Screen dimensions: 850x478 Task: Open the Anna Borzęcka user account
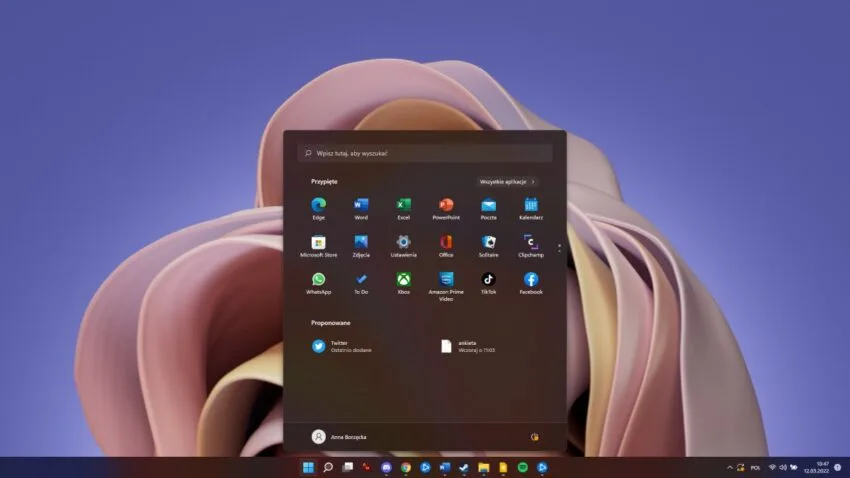pos(339,437)
